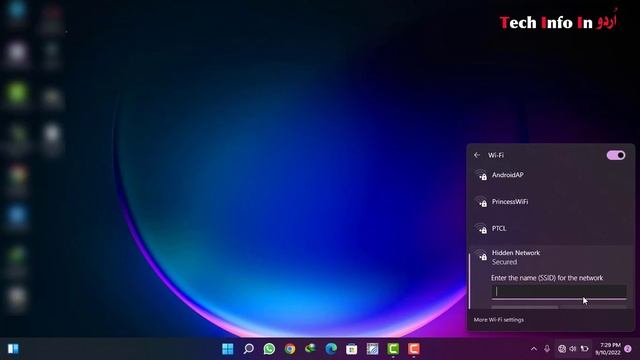Open More Wi-Fi settings
This screenshot has height=360, width=640.
coord(498,320)
